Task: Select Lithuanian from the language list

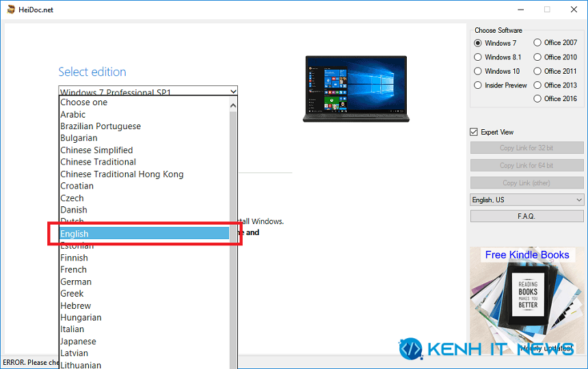Action: pos(144,365)
